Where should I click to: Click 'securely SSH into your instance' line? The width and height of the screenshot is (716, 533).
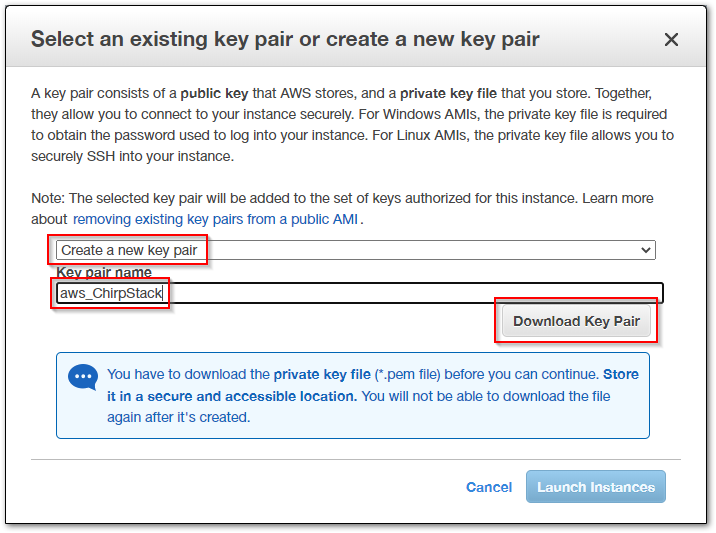coord(132,156)
